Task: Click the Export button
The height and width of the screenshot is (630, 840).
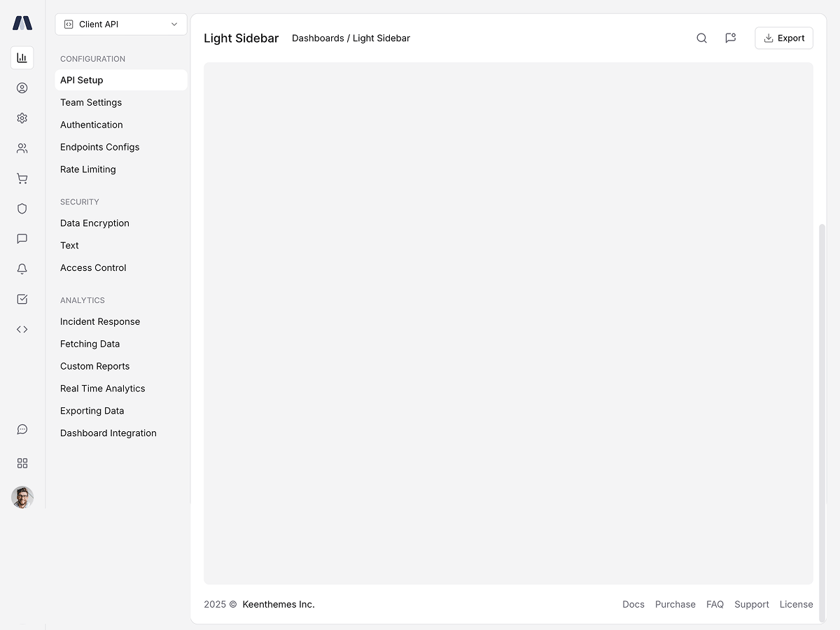Action: coord(783,38)
